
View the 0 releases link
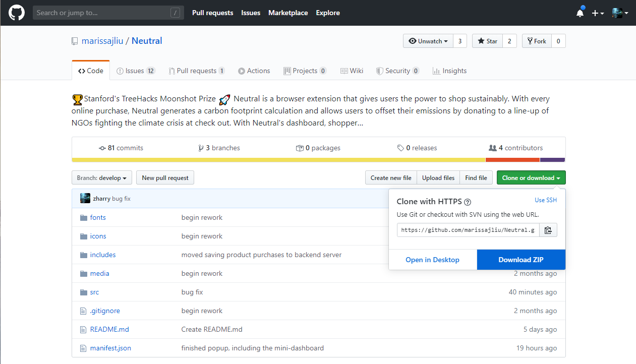coord(417,148)
